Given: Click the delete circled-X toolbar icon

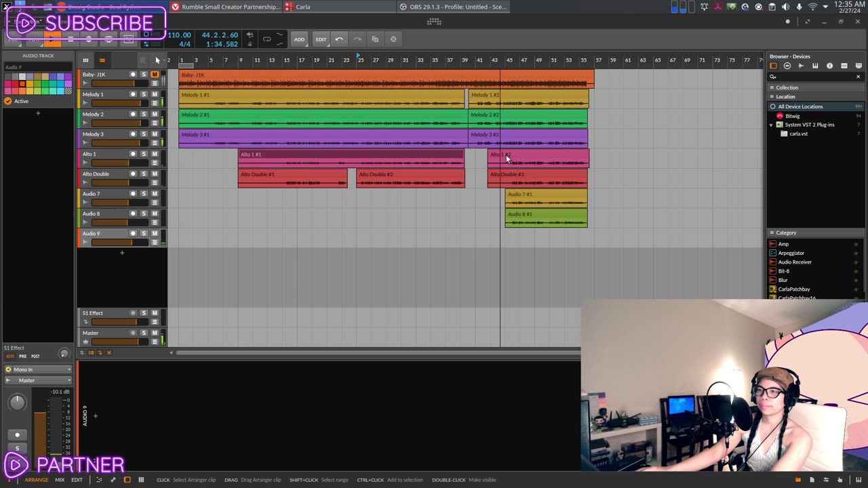Looking at the screenshot, I should tap(393, 39).
